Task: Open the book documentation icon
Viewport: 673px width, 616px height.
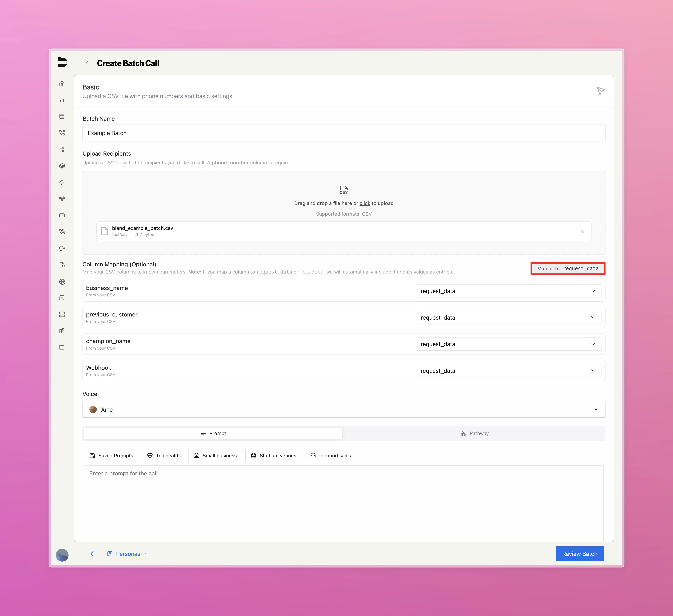Action: pos(62,347)
